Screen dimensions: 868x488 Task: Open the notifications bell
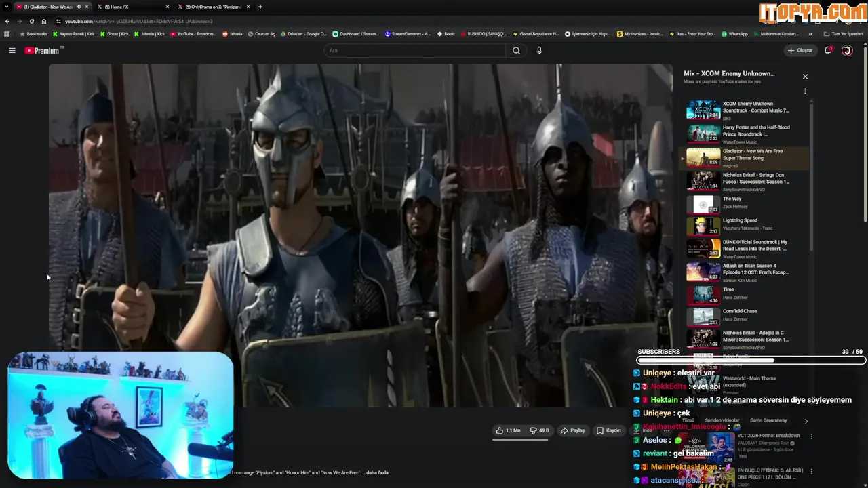pos(828,50)
